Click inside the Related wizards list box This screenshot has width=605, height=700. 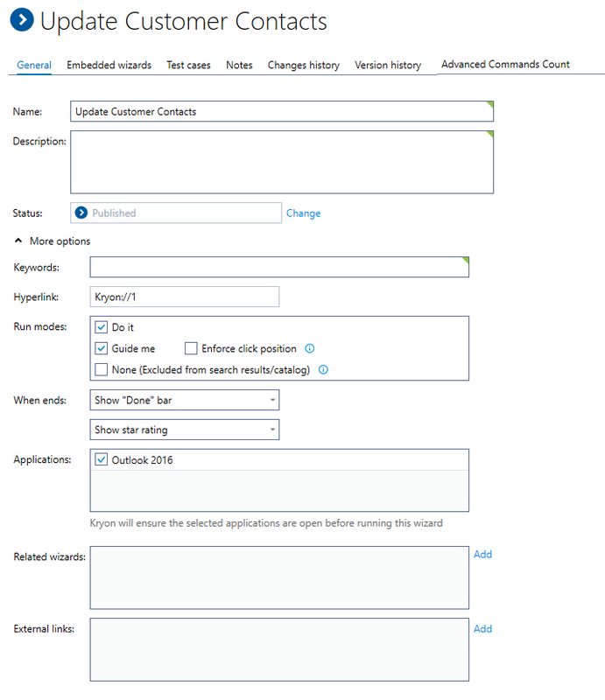279,577
